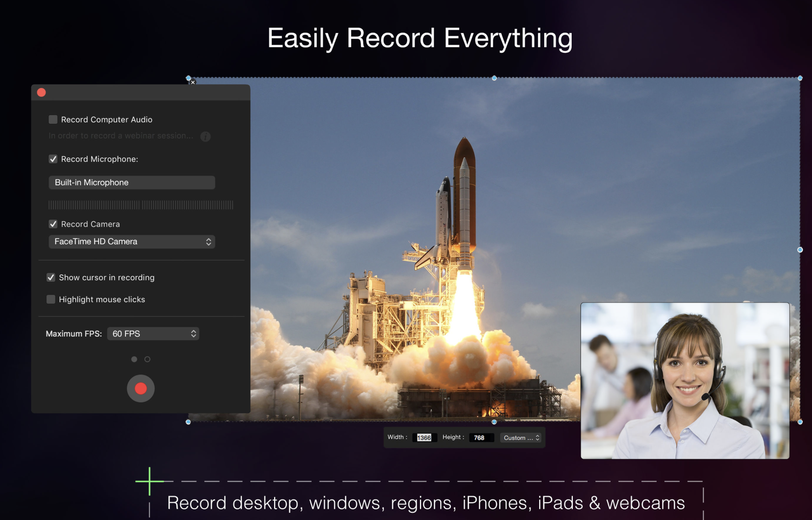Click the Record button to start recording

point(140,388)
